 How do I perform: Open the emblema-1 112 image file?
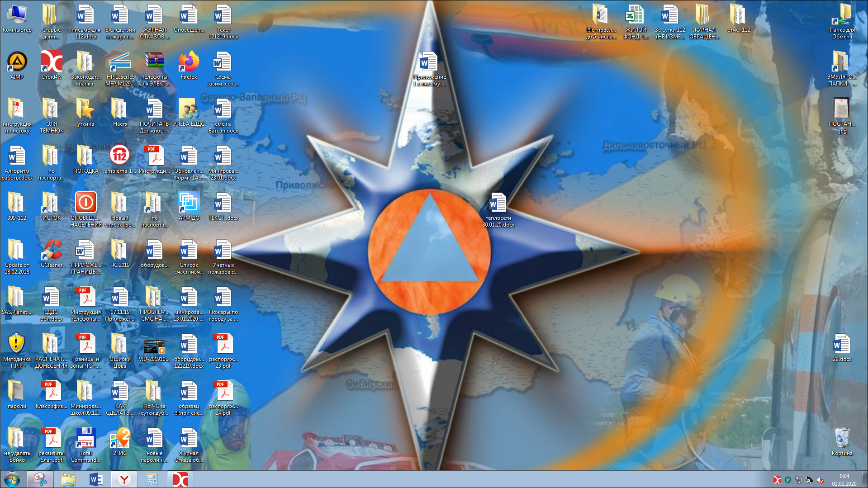(x=120, y=160)
